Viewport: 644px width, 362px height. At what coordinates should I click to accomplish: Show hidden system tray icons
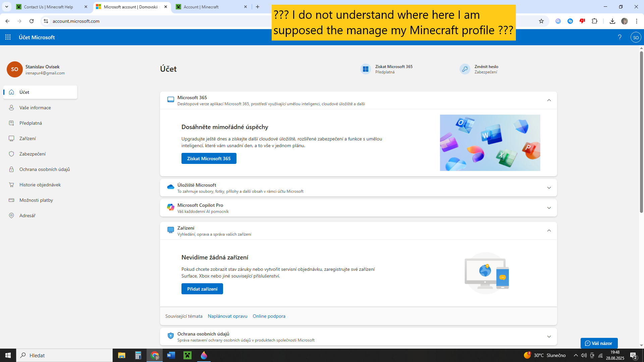[x=576, y=355]
